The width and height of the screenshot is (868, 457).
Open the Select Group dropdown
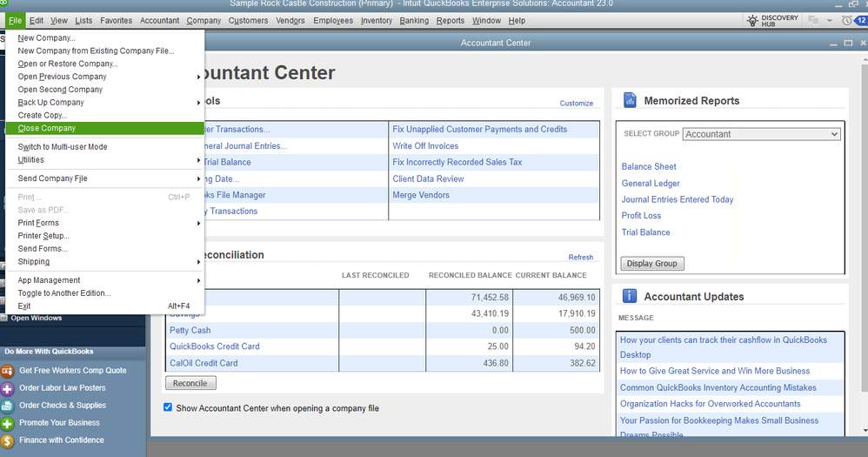[761, 134]
